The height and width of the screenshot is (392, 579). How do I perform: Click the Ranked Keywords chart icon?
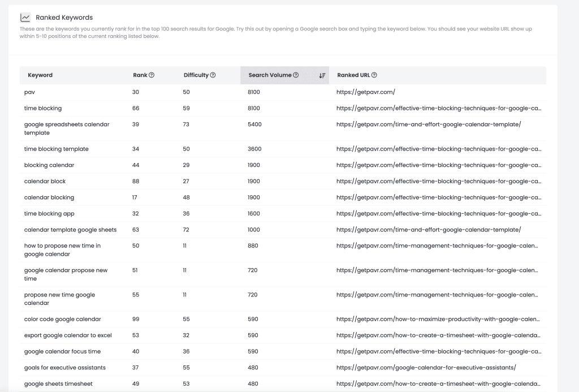pos(25,18)
